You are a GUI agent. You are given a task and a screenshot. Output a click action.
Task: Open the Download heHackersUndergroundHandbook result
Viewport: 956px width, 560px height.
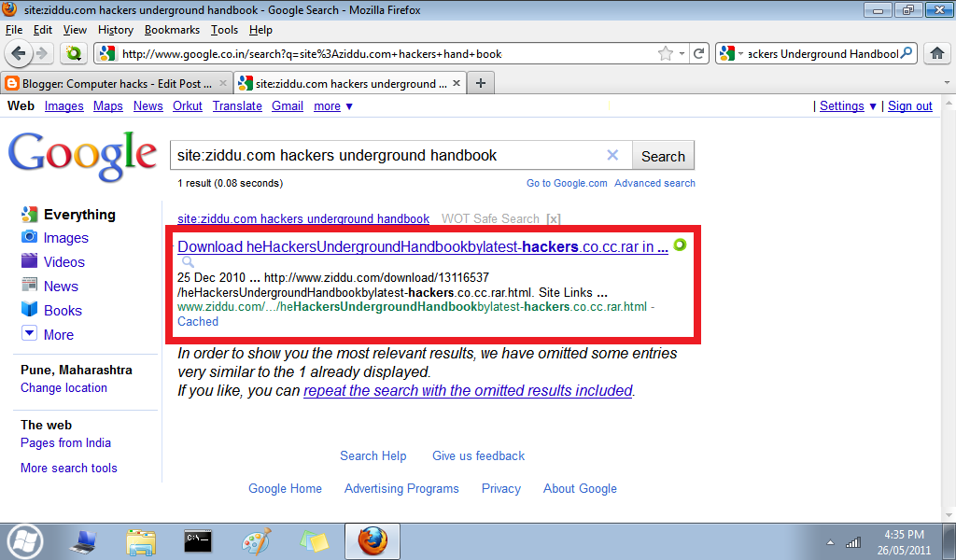423,246
